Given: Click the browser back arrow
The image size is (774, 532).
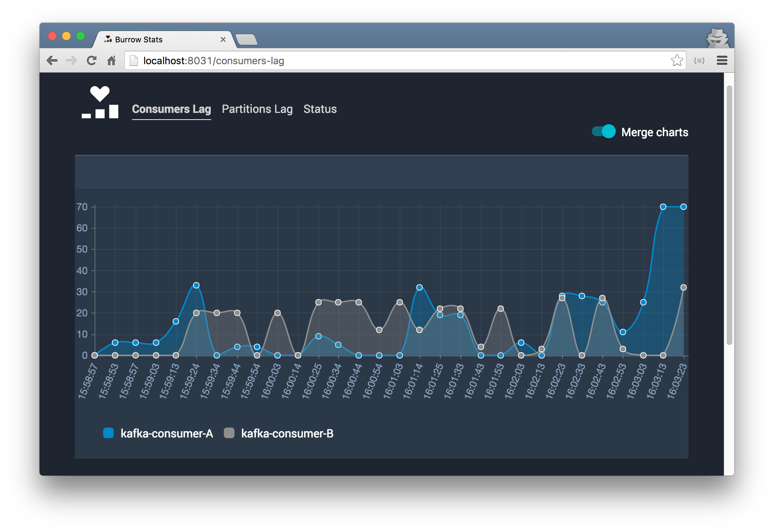Looking at the screenshot, I should 52,61.
